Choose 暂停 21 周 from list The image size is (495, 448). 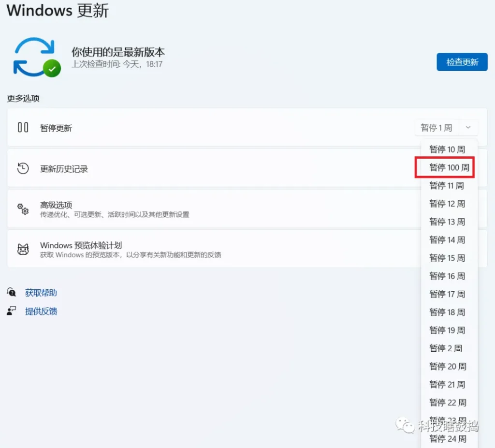[x=447, y=384]
